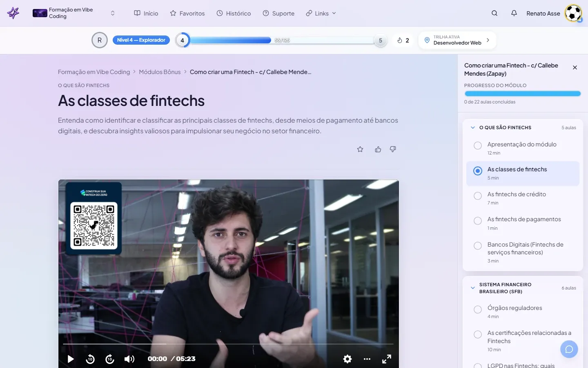
Task: Click the XP progress bar 55/125
Action: pos(282,40)
